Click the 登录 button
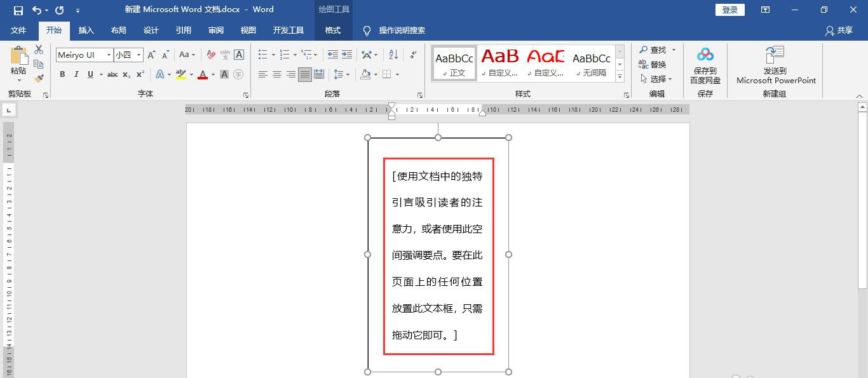Viewport: 868px width, 378px height. tap(729, 10)
